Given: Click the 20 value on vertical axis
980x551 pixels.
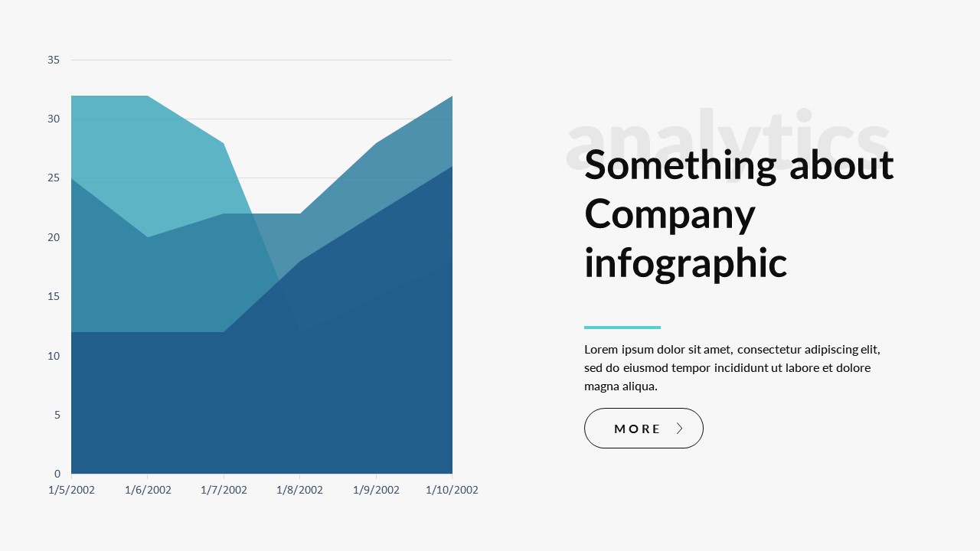Looking at the screenshot, I should (x=54, y=237).
